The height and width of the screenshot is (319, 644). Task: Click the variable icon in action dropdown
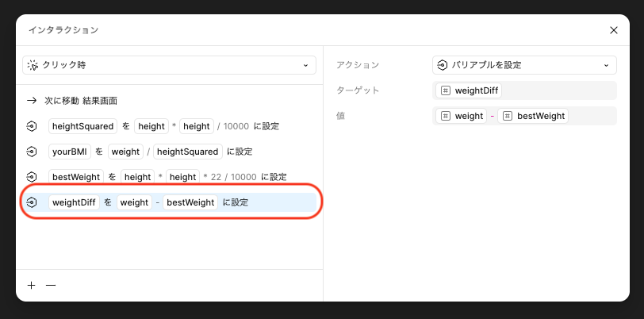click(443, 65)
